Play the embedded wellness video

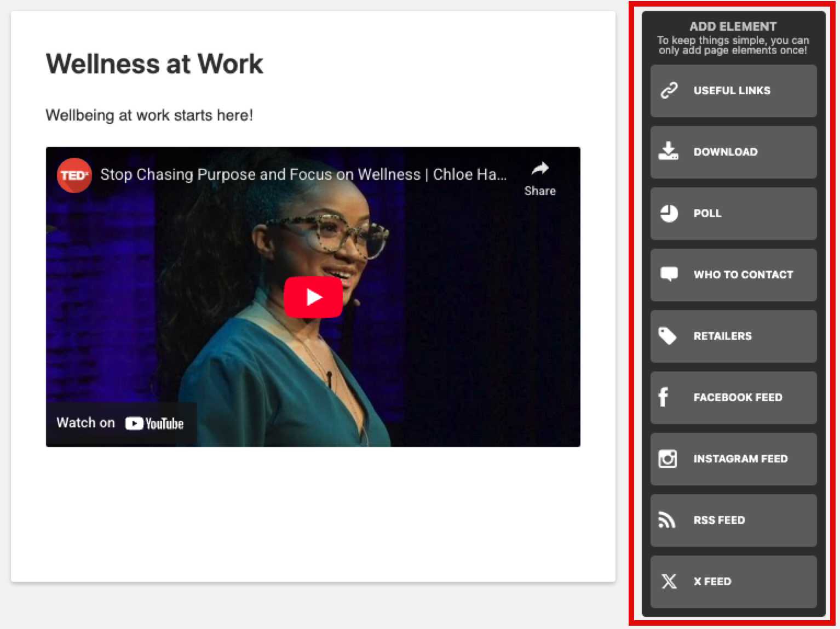tap(313, 297)
